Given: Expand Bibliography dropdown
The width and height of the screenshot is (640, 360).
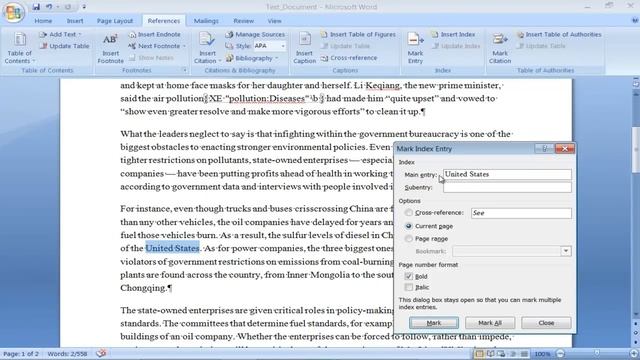Looking at the screenshot, I should tap(276, 58).
